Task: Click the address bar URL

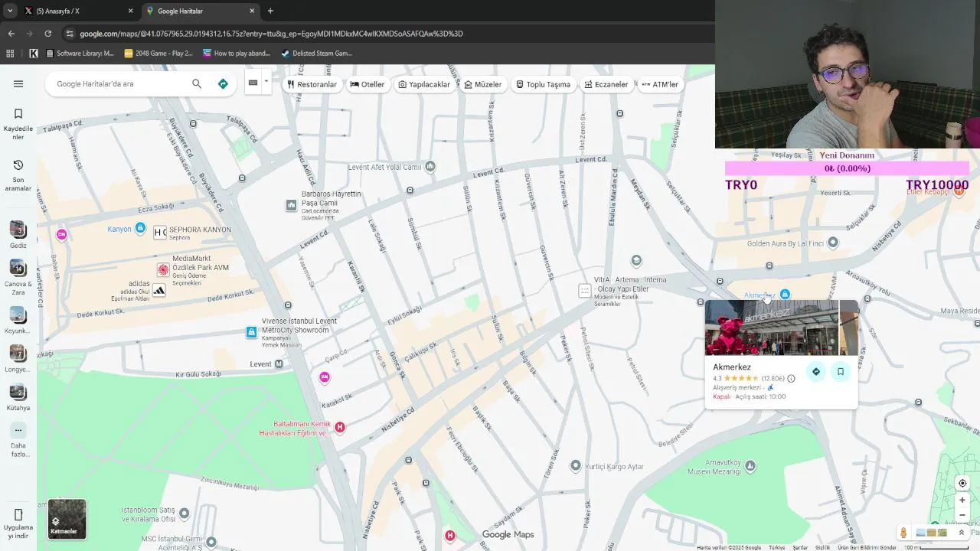Action: 271,34
